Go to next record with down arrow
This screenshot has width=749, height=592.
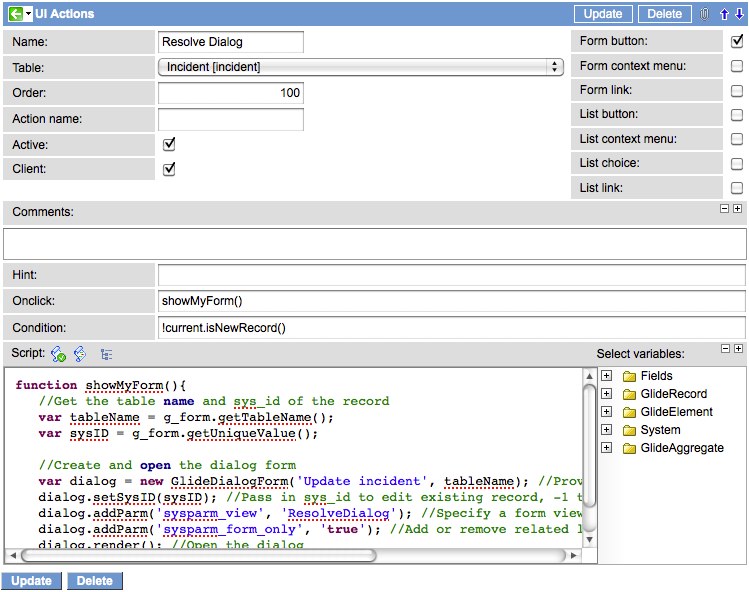pyautogui.click(x=739, y=14)
